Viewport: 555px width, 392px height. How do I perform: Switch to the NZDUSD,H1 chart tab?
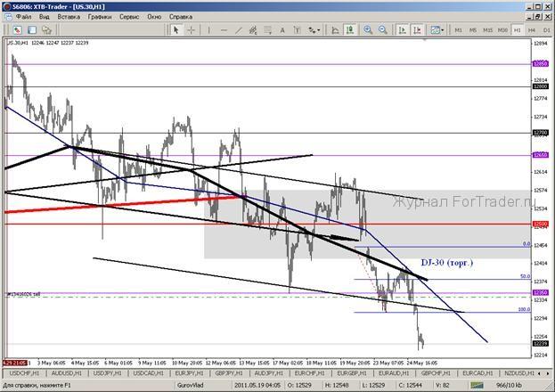(x=519, y=373)
